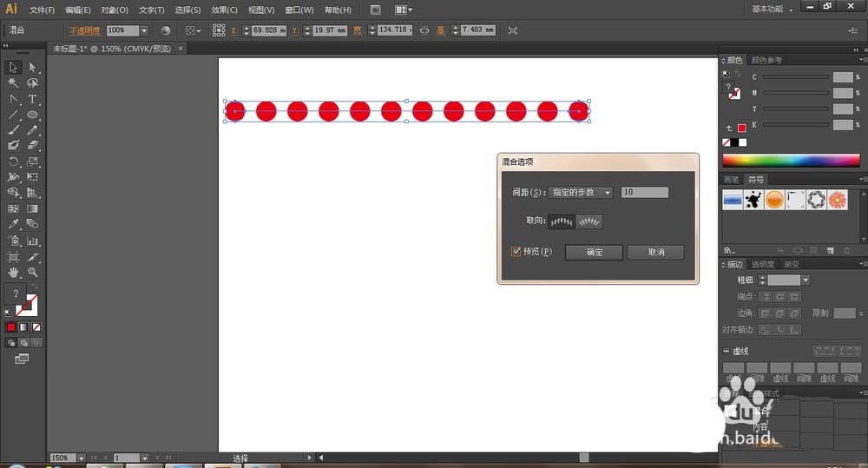
Task: Select the Paintbrush tool
Action: click(x=13, y=130)
